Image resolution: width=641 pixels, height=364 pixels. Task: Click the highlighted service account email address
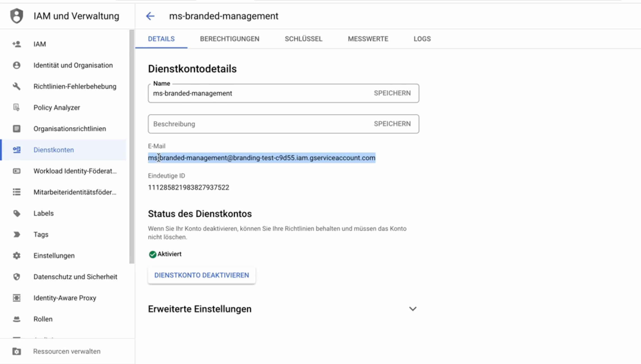(262, 158)
